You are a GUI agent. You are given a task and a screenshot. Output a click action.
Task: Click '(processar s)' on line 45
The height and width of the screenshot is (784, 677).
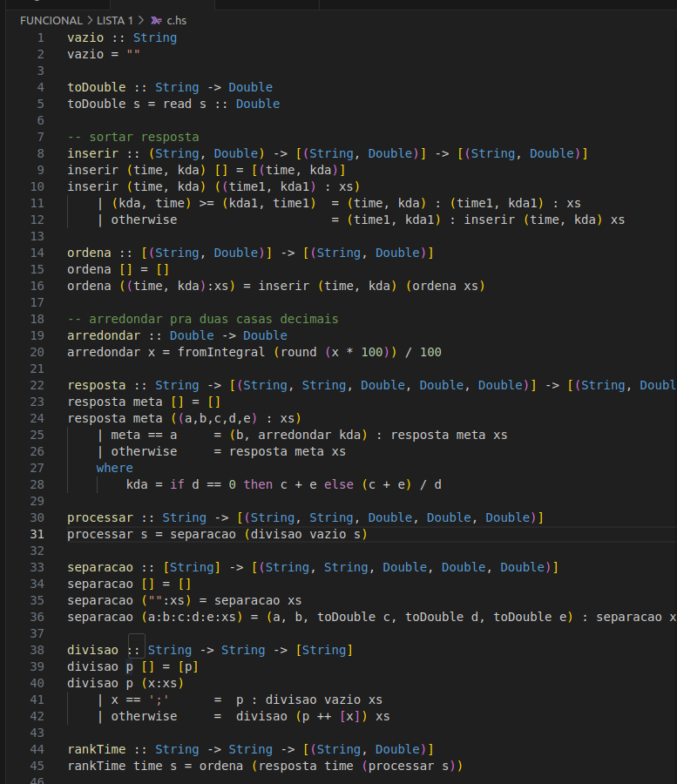[409, 766]
